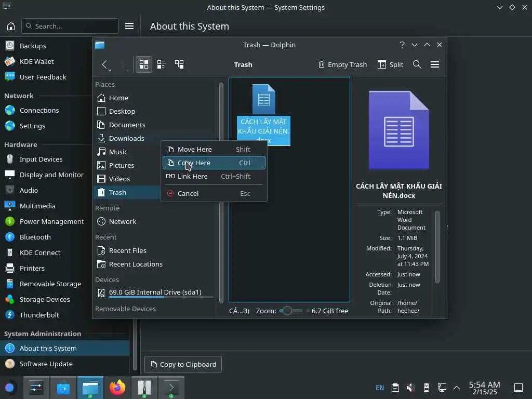This screenshot has height=399, width=532.
Task: Switch Dolphin to Icons view mode
Action: pyautogui.click(x=144, y=64)
